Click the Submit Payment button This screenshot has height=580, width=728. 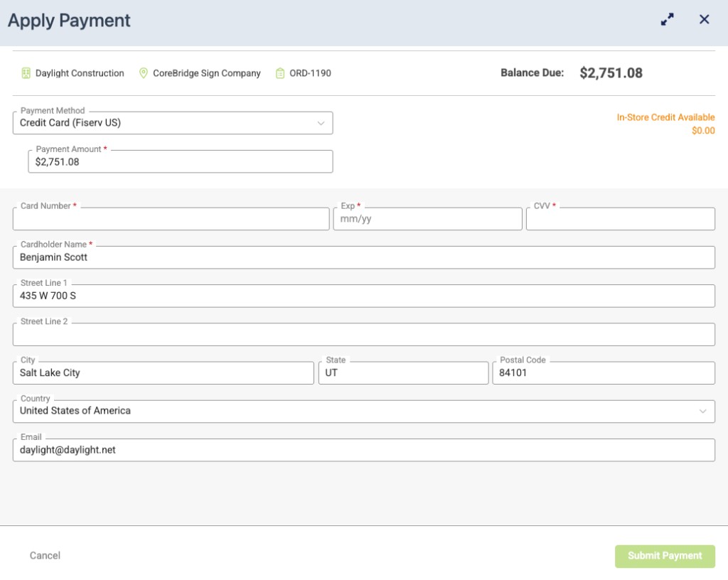point(665,556)
